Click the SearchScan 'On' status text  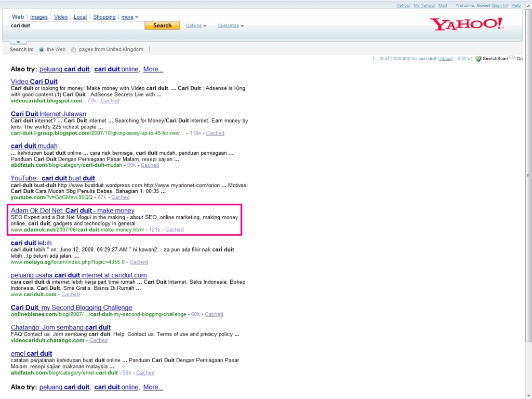click(520, 59)
